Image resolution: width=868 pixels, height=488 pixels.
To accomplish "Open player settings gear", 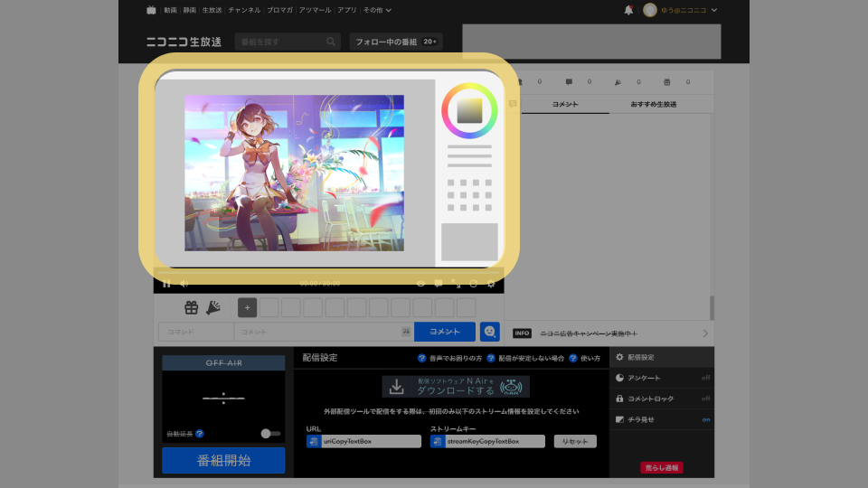I will point(491,283).
